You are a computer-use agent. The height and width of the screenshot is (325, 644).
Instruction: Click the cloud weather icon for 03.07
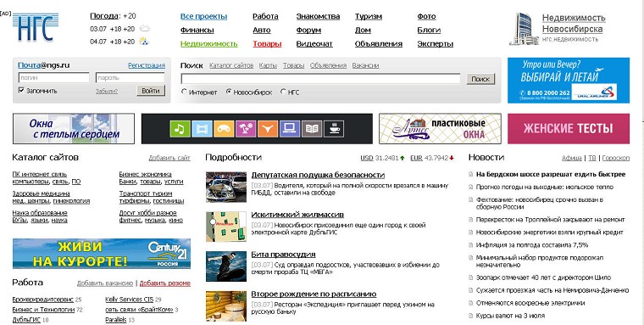click(145, 29)
